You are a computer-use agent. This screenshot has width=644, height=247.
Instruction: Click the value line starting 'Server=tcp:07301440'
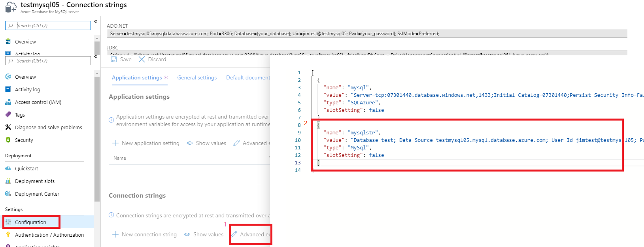click(483, 95)
